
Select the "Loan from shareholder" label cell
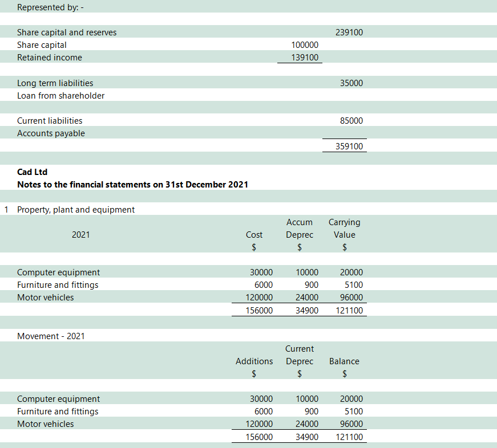point(61,96)
